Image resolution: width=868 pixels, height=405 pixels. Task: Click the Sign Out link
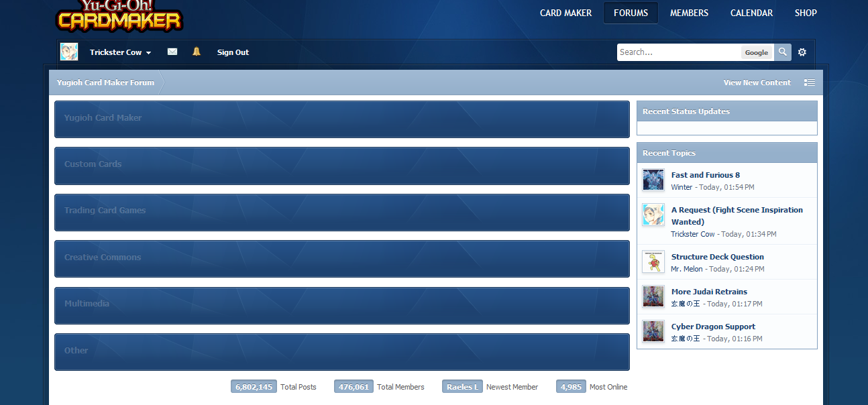[x=233, y=52]
